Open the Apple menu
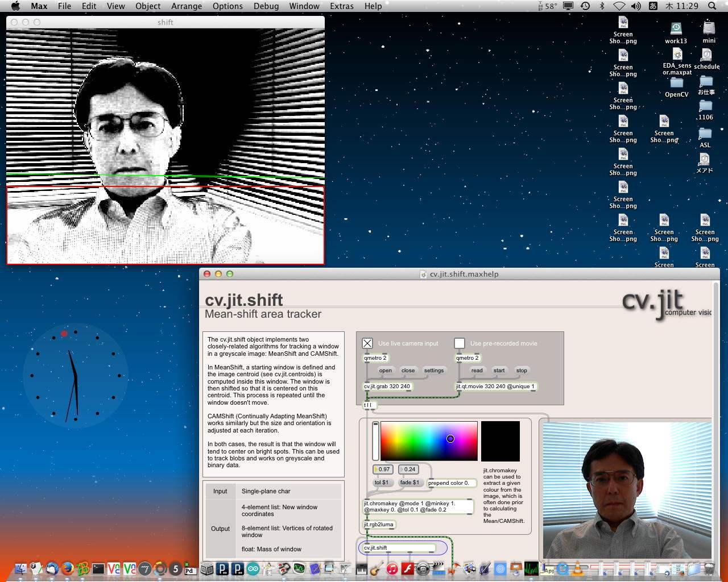 tap(15, 6)
